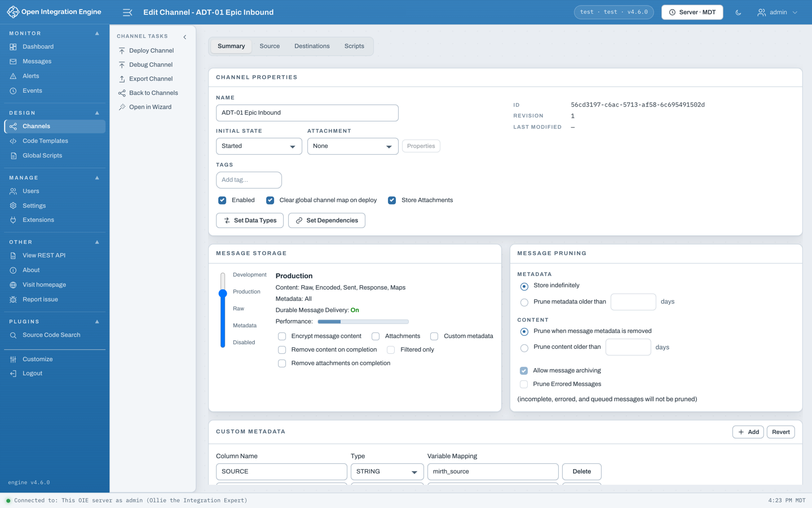The image size is (812, 508).
Task: Toggle Allow message archiving checkbox
Action: pos(524,371)
